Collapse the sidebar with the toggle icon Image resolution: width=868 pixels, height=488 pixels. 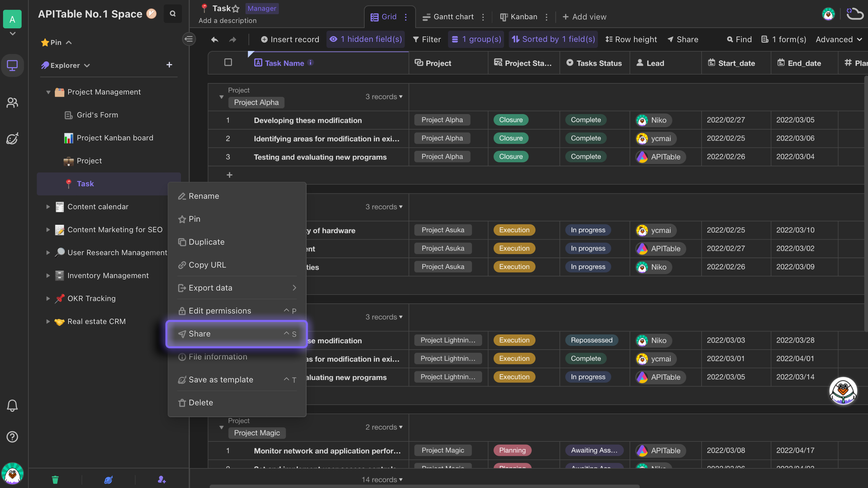tap(189, 39)
